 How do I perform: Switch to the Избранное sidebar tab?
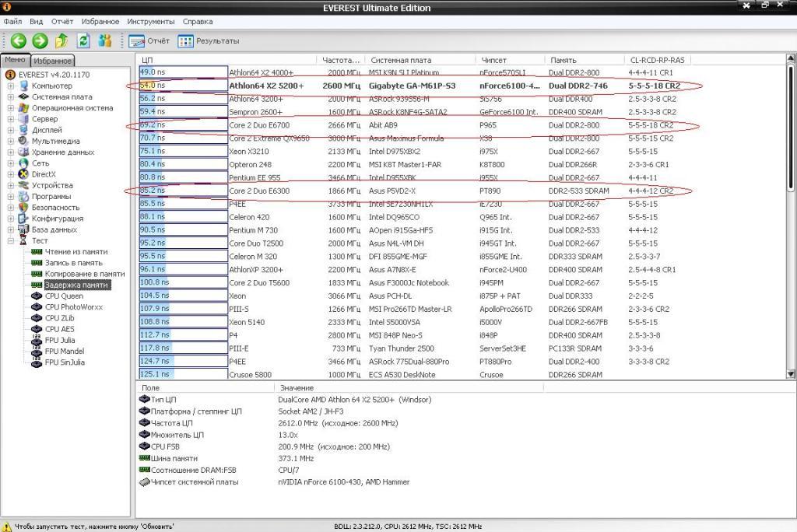point(53,61)
